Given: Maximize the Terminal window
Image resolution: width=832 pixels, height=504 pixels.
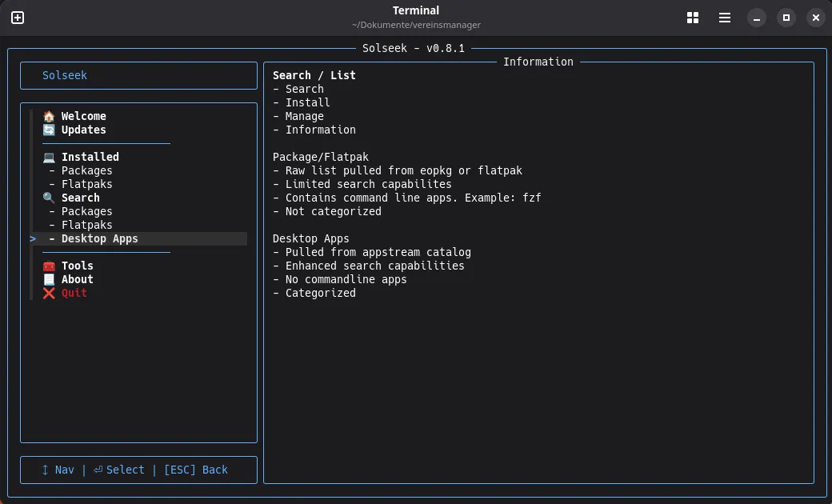Looking at the screenshot, I should tap(786, 18).
